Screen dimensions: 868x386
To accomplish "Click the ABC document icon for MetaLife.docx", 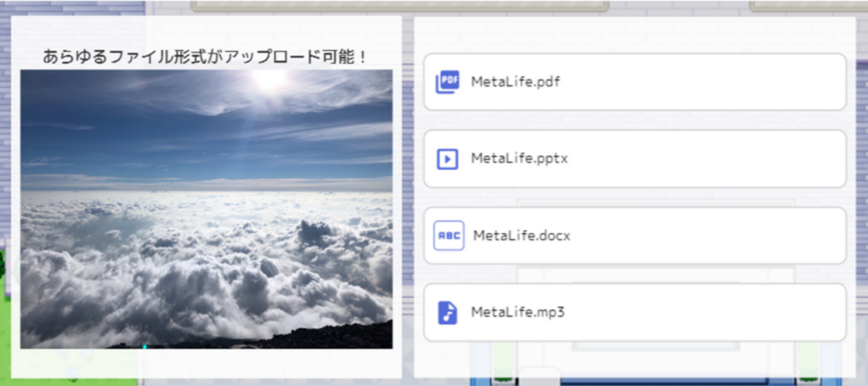I will pyautogui.click(x=448, y=236).
